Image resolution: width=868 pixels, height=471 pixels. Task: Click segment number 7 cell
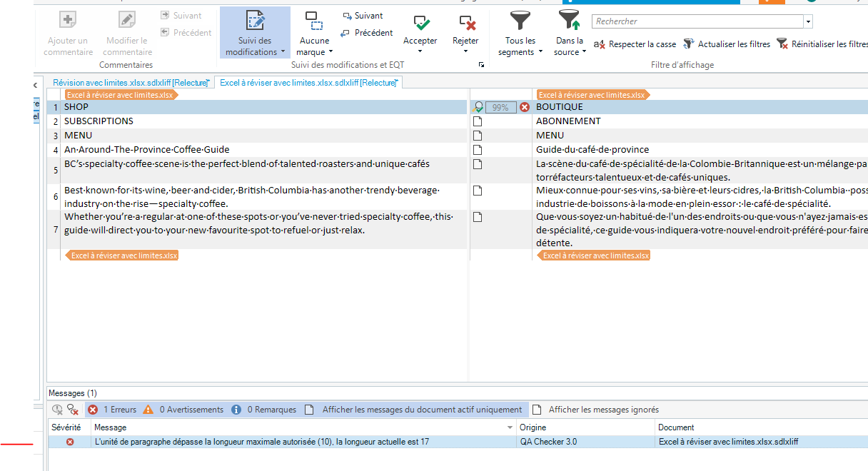tap(56, 230)
